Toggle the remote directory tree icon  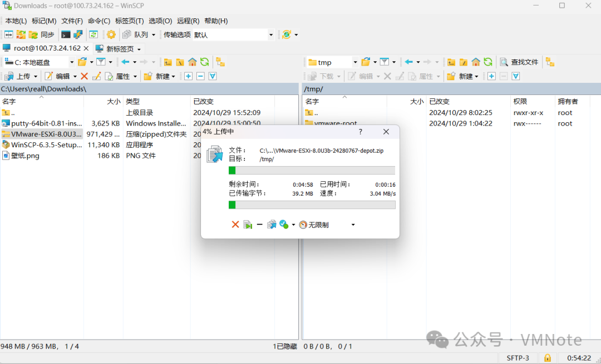pos(550,62)
